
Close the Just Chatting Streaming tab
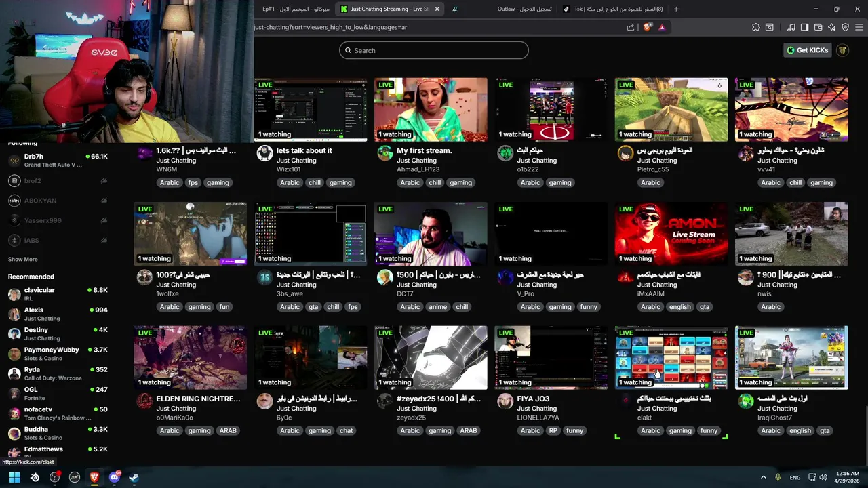437,9
